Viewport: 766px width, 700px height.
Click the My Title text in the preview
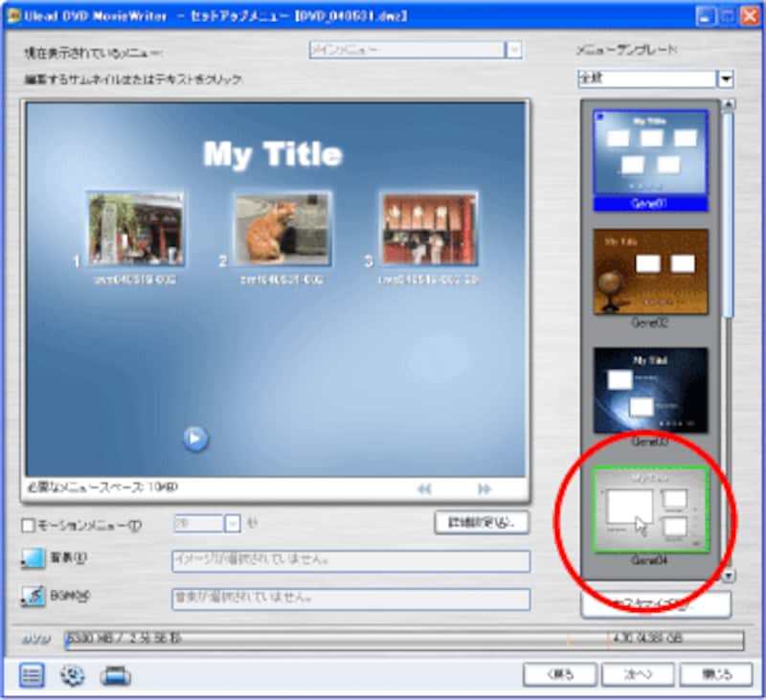pyautogui.click(x=273, y=154)
